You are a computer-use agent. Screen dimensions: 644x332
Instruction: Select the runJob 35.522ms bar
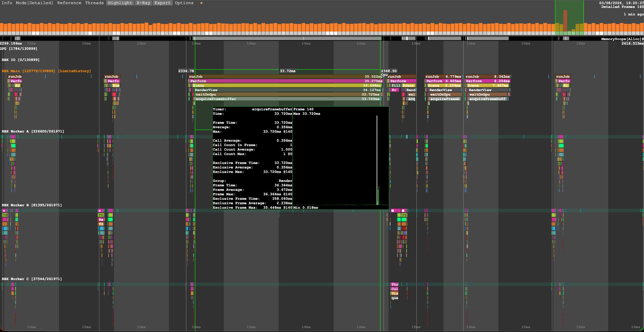[285, 76]
